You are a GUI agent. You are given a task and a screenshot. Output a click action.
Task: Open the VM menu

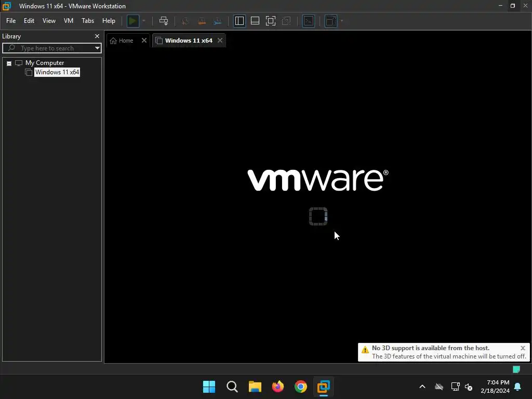point(69,21)
